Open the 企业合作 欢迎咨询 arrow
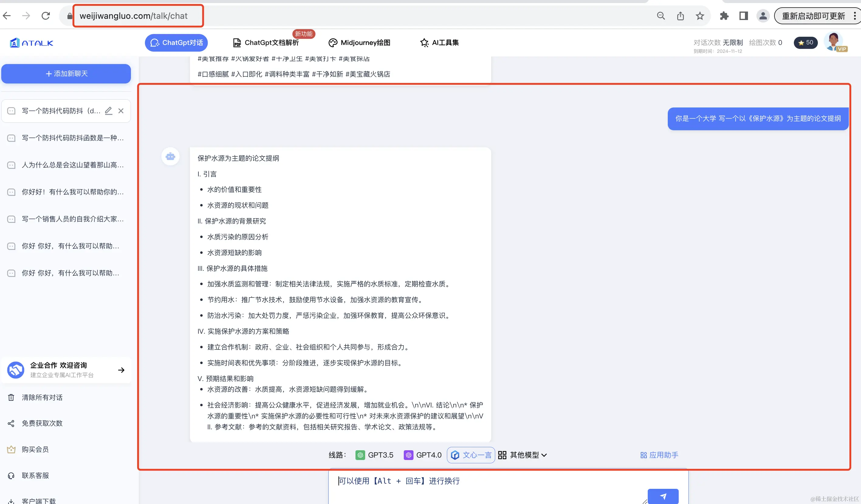Viewport: 861px width, 504px height. coord(121,370)
